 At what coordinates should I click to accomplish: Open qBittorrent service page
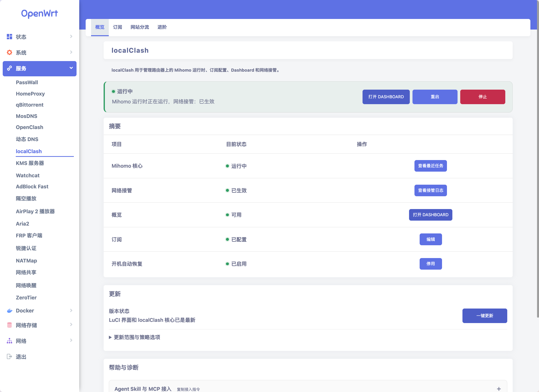(30, 105)
